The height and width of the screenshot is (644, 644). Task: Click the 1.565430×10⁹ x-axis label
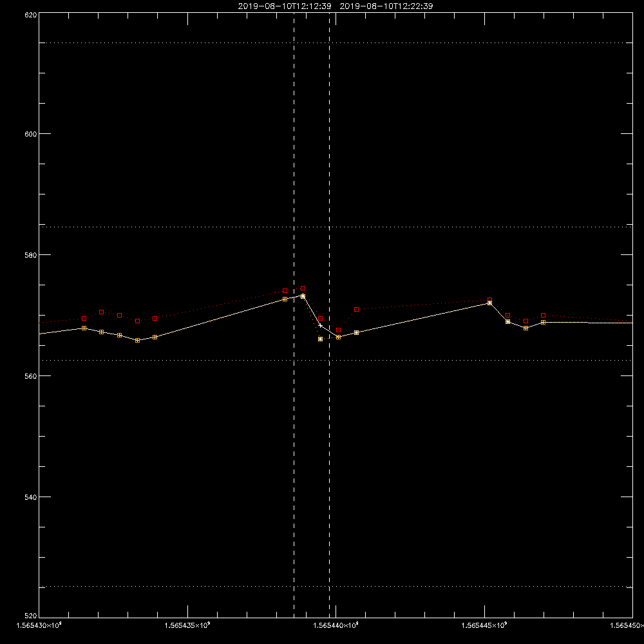pos(39,625)
